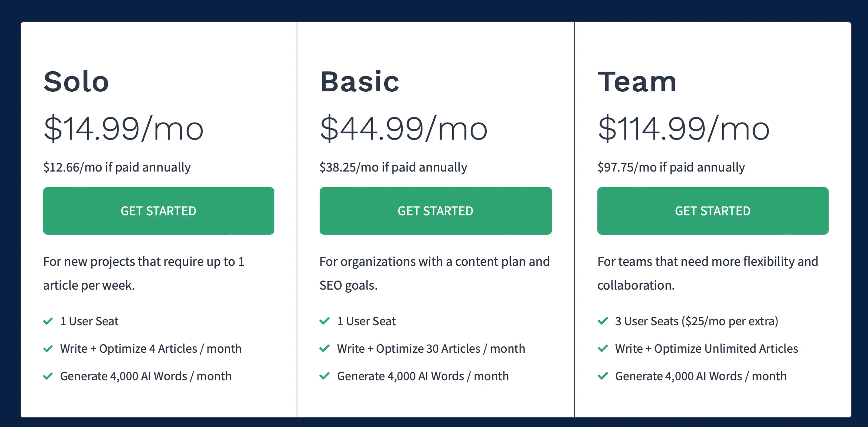Image resolution: width=868 pixels, height=427 pixels.
Task: Click checkmark beside Write + Optimize 30 Articles
Action: coord(324,349)
